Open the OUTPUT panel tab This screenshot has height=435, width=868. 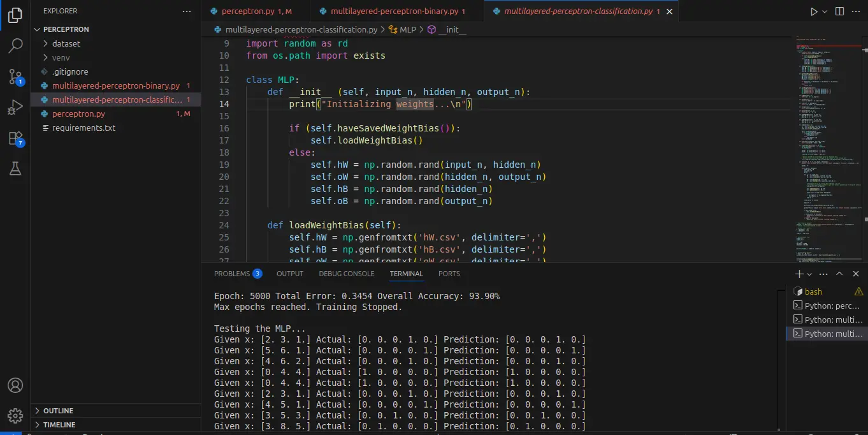289,274
